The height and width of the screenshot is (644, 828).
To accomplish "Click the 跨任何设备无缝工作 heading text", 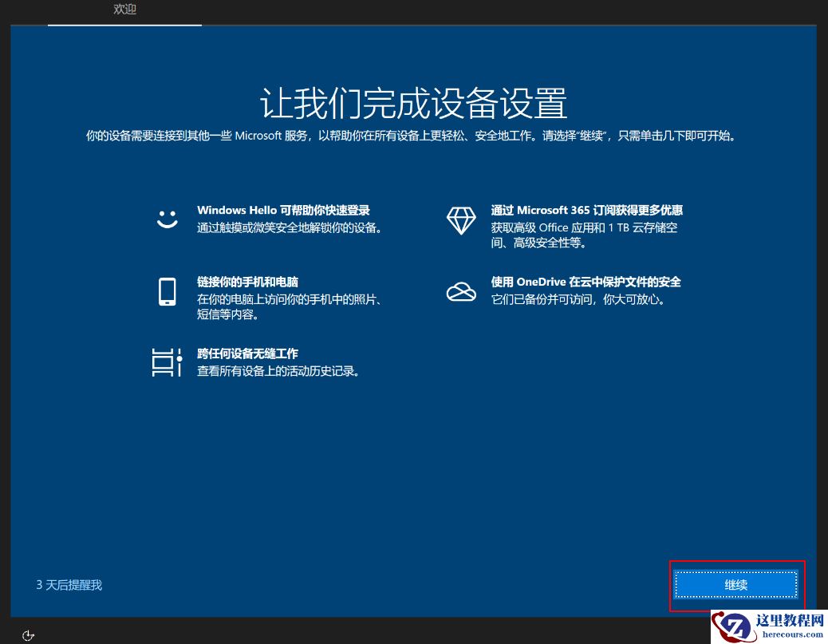I will click(x=248, y=354).
